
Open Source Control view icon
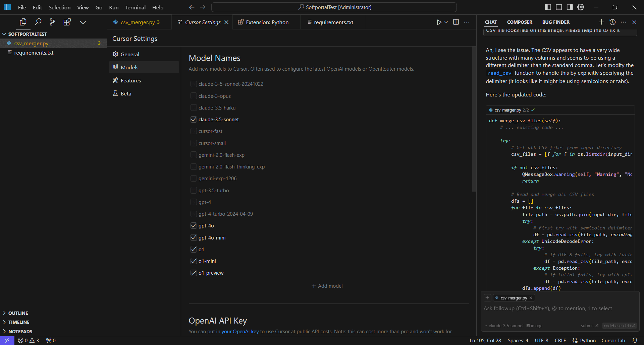pos(53,22)
